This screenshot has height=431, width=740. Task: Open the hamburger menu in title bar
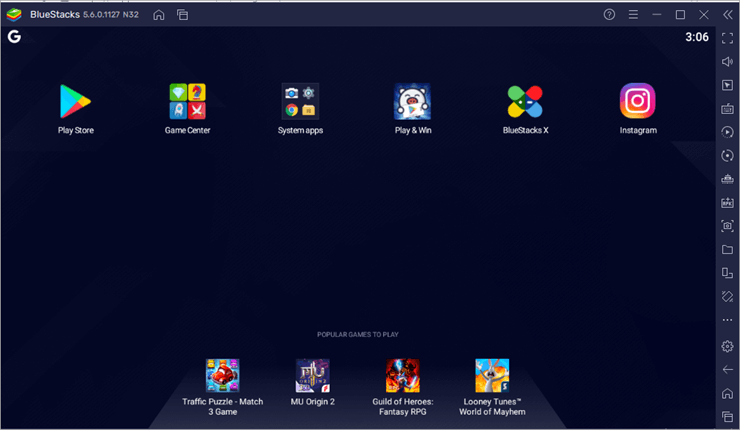coord(633,15)
